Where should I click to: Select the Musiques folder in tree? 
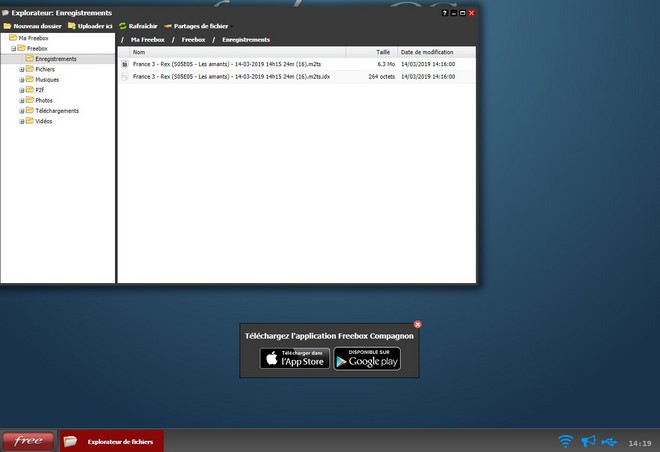tap(47, 80)
